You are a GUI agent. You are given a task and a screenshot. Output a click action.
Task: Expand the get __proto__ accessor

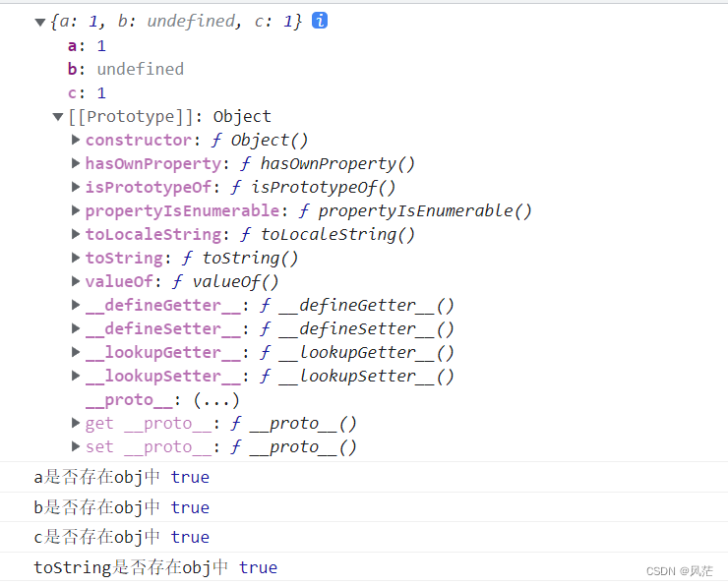tap(76, 423)
